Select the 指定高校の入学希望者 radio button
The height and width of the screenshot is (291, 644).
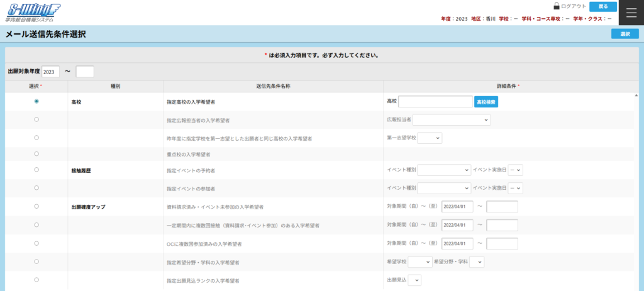click(x=36, y=101)
